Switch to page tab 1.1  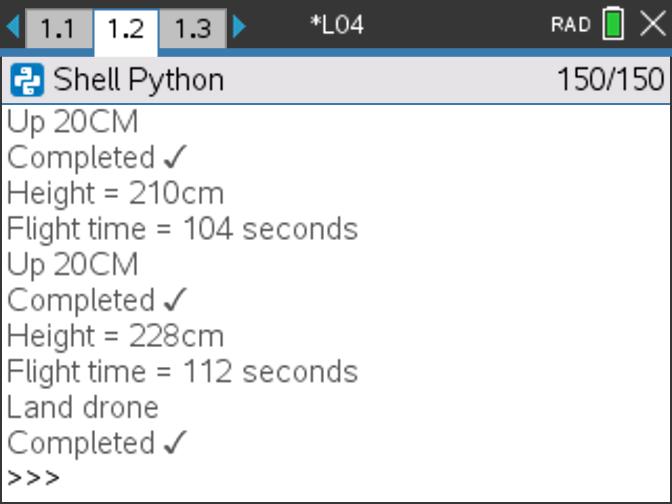(x=59, y=28)
